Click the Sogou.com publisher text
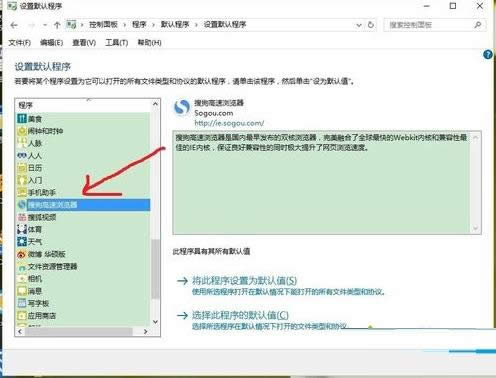Screen dimensions: 496x378 point(214,113)
